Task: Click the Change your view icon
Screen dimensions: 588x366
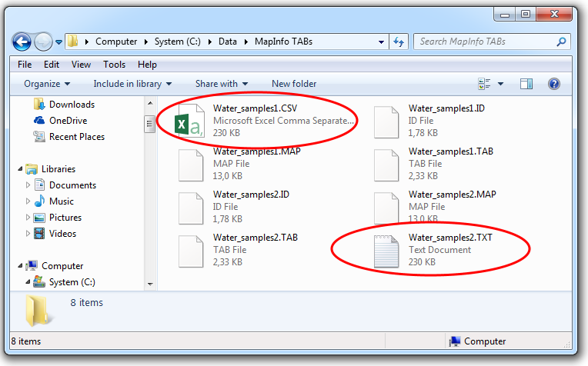Action: pos(484,84)
